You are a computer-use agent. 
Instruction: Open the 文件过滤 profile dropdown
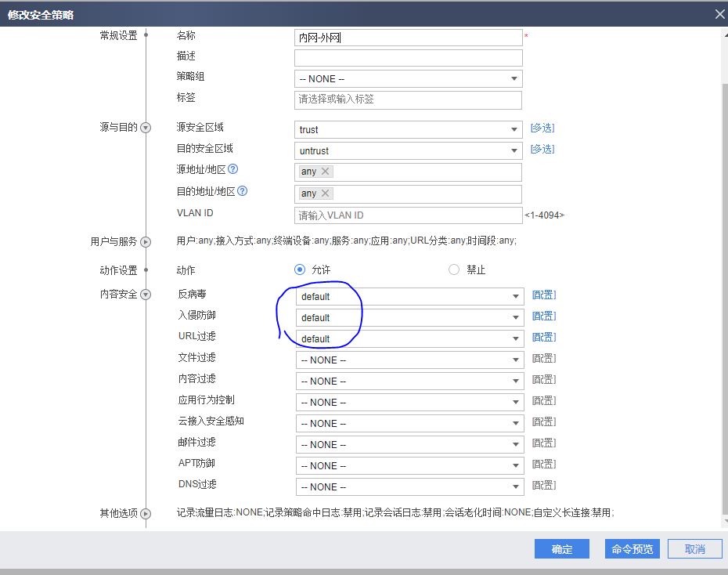pyautogui.click(x=409, y=360)
